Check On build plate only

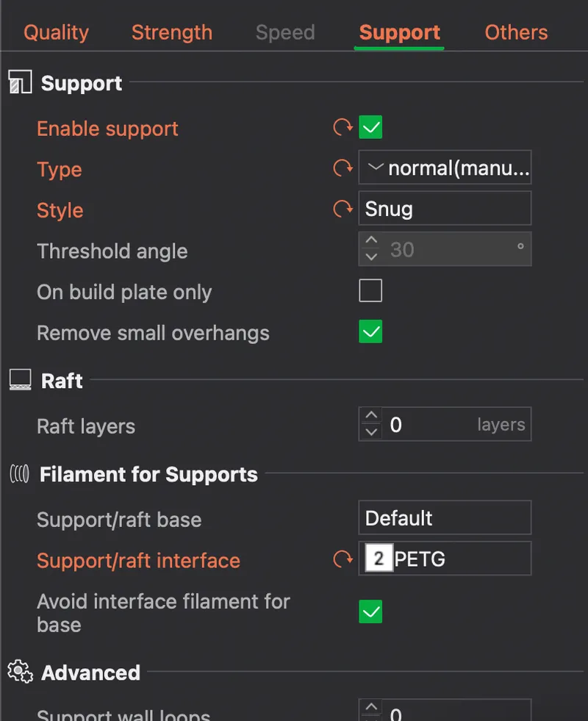[x=370, y=291]
